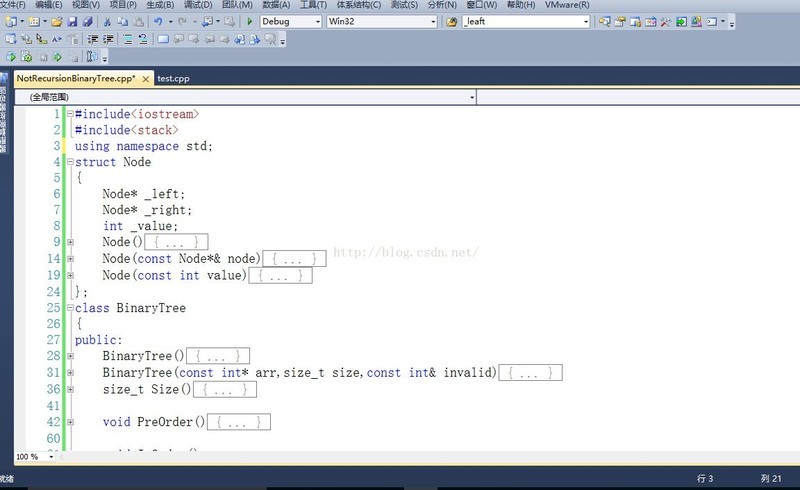Cut selection using the scissors icon
Viewport: 800px width, 490px height.
tap(107, 21)
